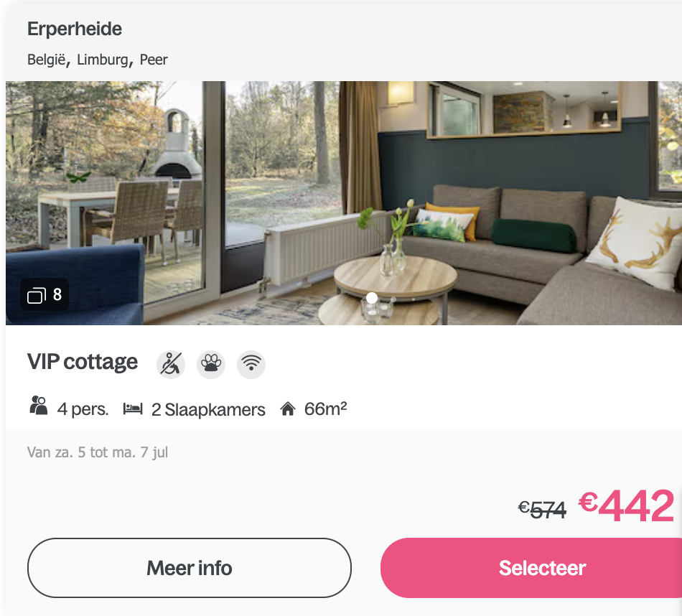View the cottage living room photo
682x616 pixels.
point(344,202)
